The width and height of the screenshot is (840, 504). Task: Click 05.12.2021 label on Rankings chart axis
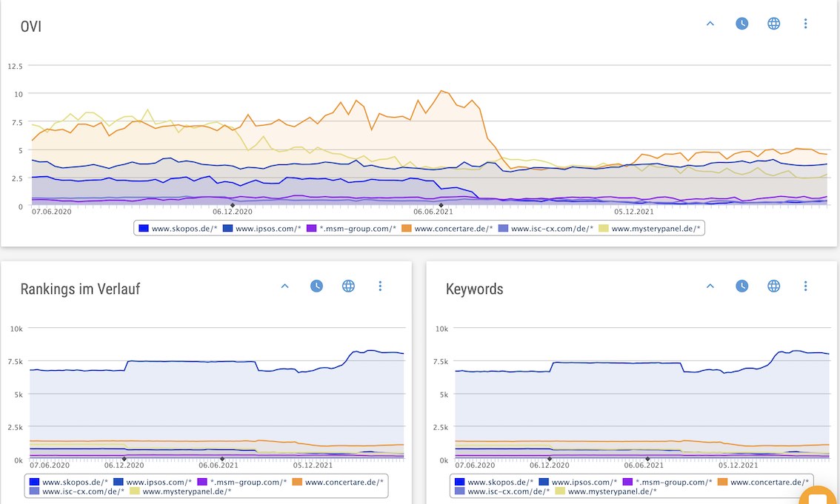tap(313, 466)
